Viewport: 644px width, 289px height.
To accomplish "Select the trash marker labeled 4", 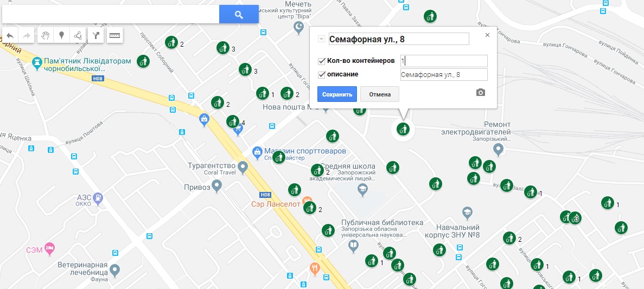I will pyautogui.click(x=232, y=121).
